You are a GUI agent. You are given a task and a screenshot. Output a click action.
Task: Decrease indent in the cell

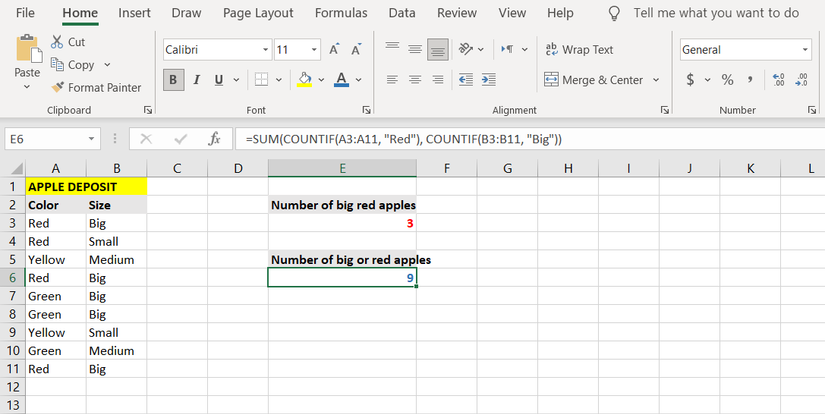(466, 79)
